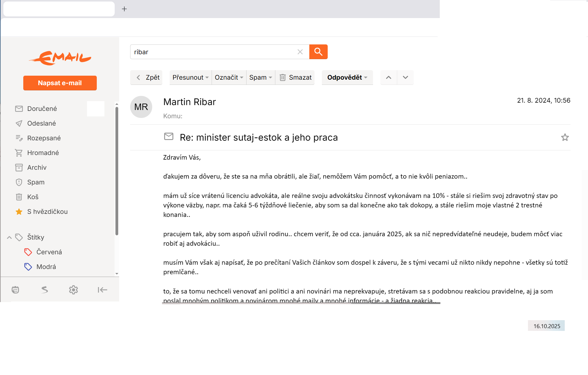This screenshot has width=588, height=375.
Task: Click the Seznam S icon in footer
Action: (45, 290)
